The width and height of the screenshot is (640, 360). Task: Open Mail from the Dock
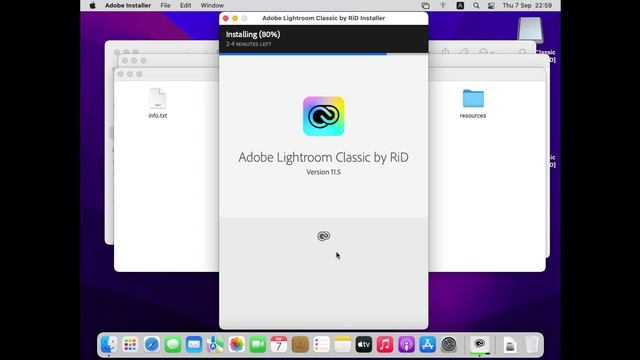194,345
